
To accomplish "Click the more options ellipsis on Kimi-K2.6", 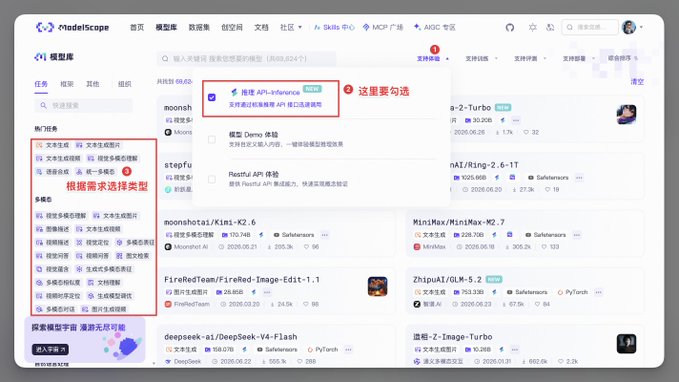I will [x=325, y=235].
